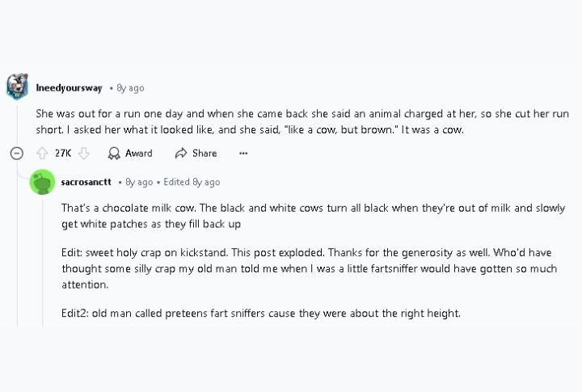Click the Share arrow icon
Image resolution: width=582 pixels, height=392 pixels.
181,153
